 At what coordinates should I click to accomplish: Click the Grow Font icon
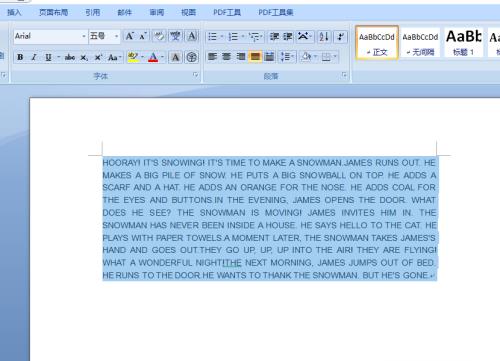130,36
